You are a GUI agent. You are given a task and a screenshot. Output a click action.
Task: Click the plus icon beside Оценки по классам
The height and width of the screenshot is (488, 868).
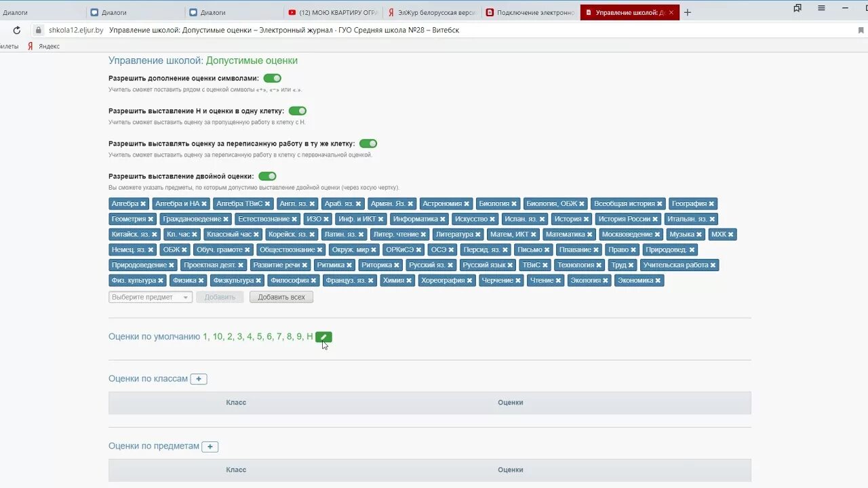(199, 379)
